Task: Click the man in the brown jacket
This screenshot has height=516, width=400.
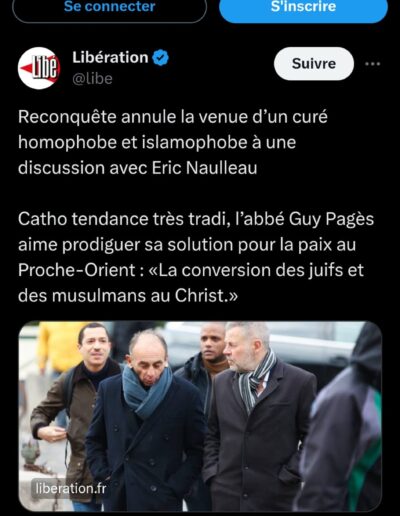Action: [x=77, y=413]
